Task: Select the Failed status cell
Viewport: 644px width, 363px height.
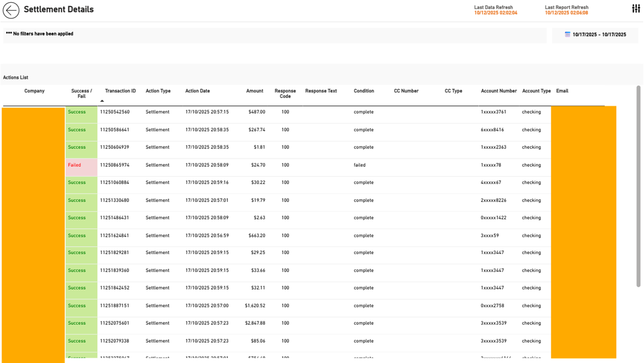Action: pyautogui.click(x=82, y=167)
